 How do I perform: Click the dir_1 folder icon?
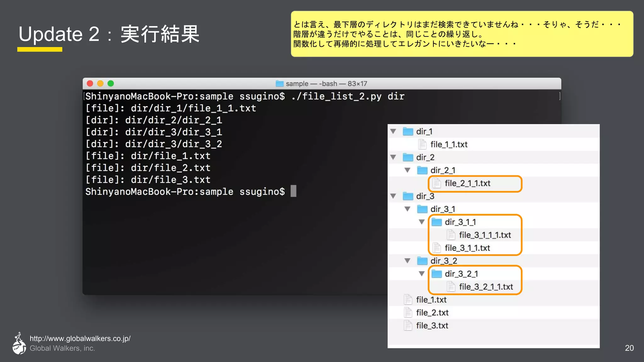tap(408, 131)
